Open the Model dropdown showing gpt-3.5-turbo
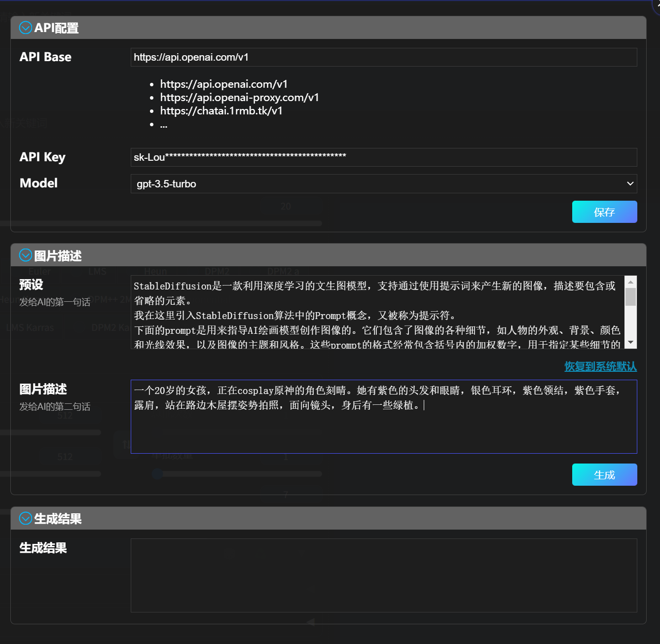660x644 pixels. [383, 183]
